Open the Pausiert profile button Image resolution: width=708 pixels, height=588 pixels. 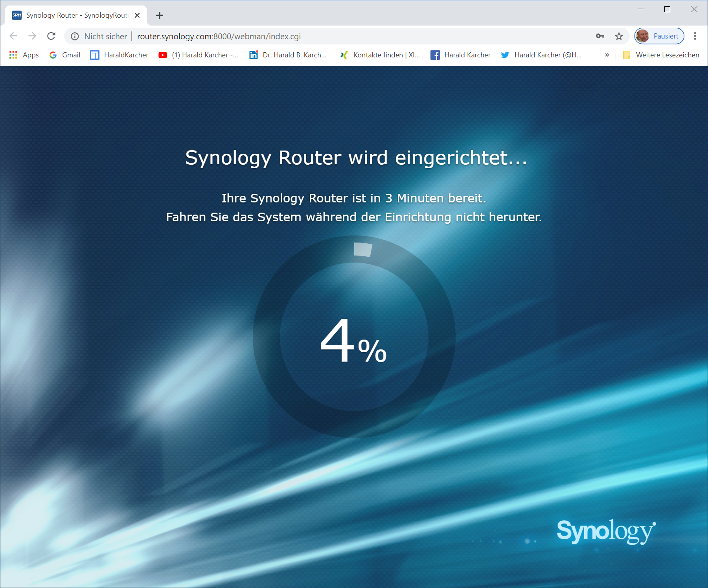pyautogui.click(x=659, y=36)
